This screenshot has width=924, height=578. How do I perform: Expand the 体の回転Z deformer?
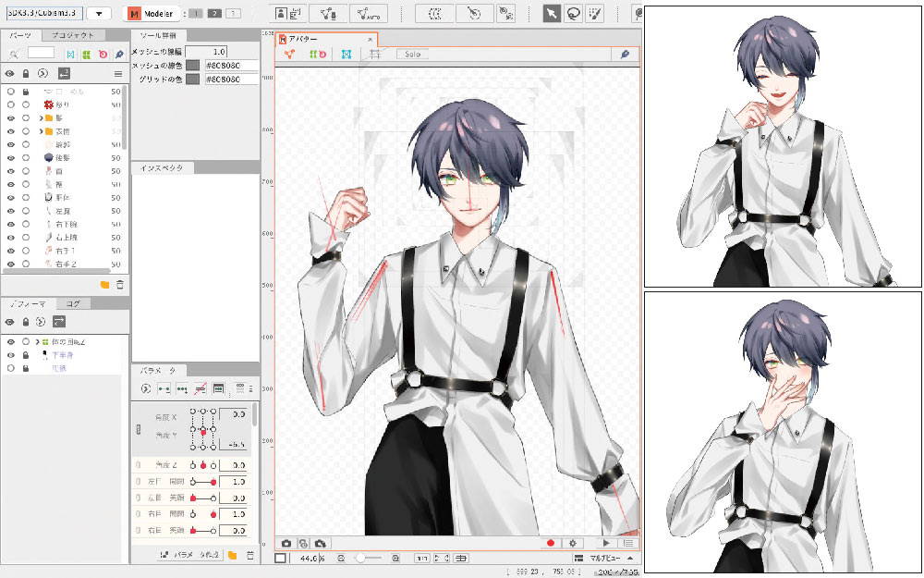[37, 341]
